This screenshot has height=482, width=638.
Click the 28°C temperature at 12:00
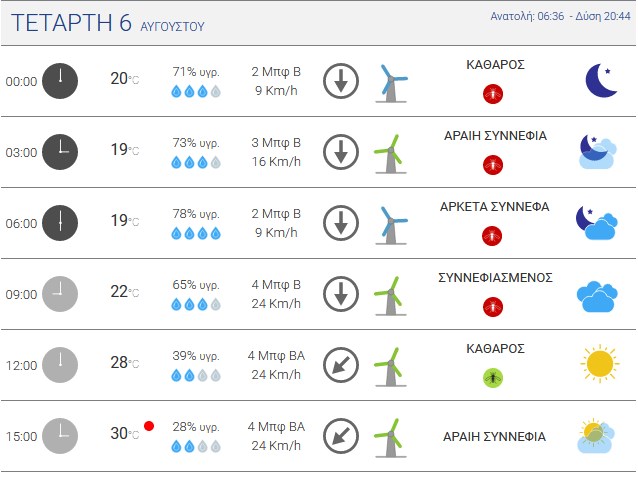pyautogui.click(x=125, y=362)
